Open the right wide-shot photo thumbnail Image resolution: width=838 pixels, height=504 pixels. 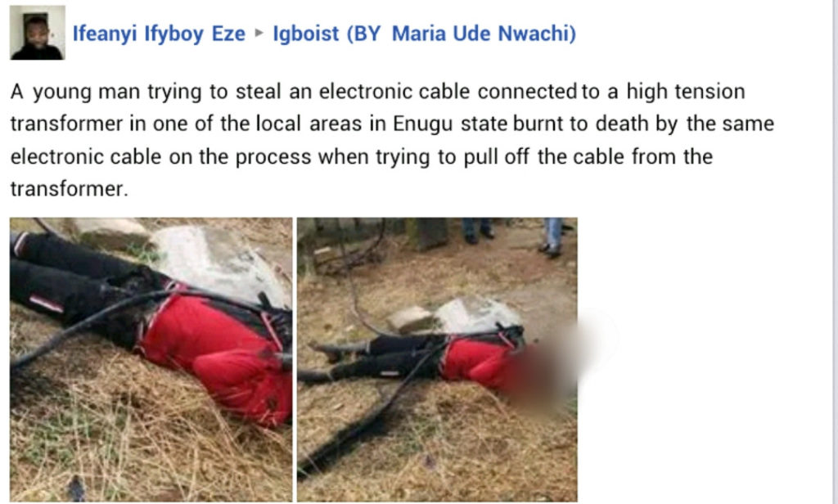coord(437,359)
